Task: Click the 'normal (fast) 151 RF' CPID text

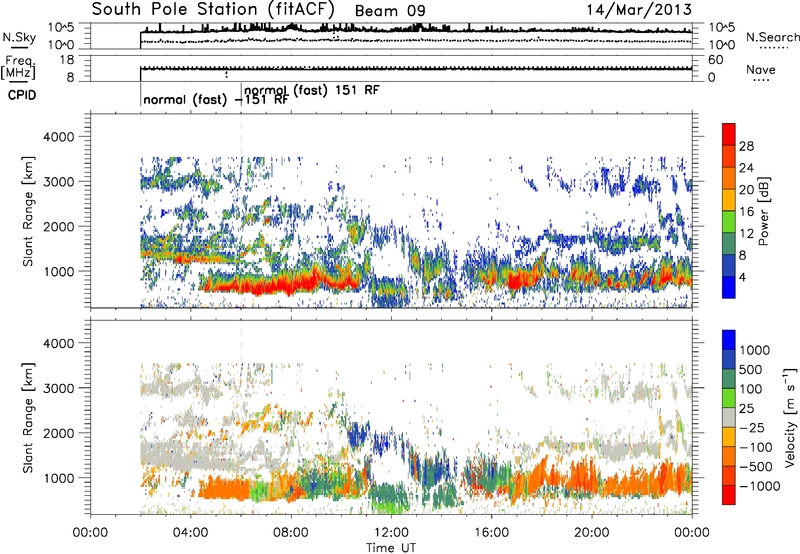Action: (312, 90)
